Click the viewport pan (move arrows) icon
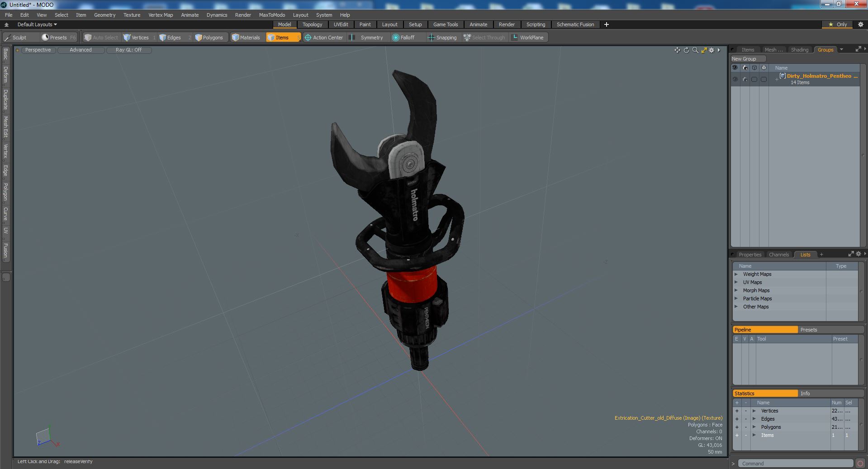This screenshot has height=469, width=868. [x=677, y=50]
